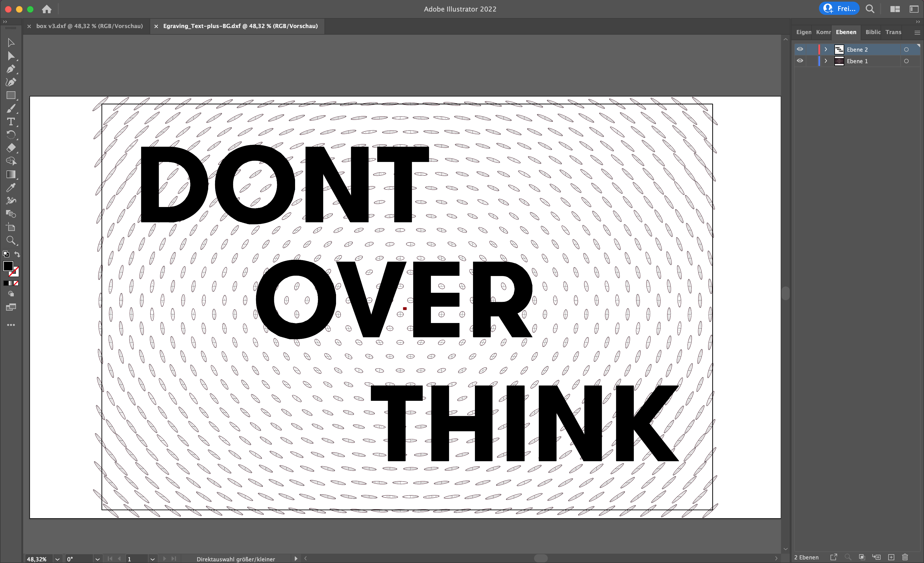Expand the Ebene 1 layer contents
The image size is (924, 563).
pyautogui.click(x=825, y=61)
